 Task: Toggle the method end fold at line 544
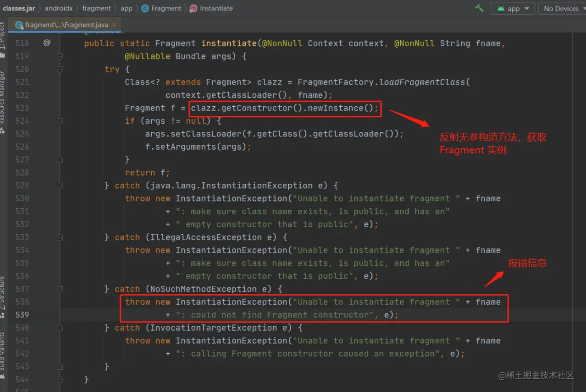click(60, 379)
